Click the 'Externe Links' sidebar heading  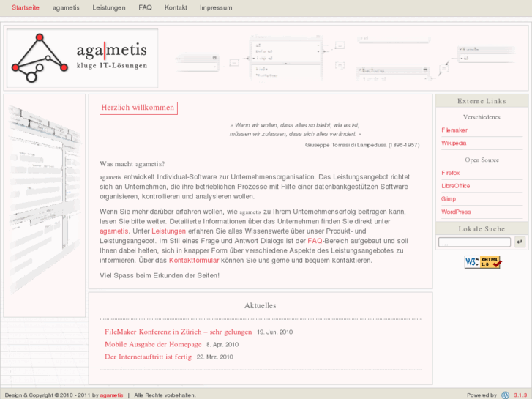click(x=482, y=101)
